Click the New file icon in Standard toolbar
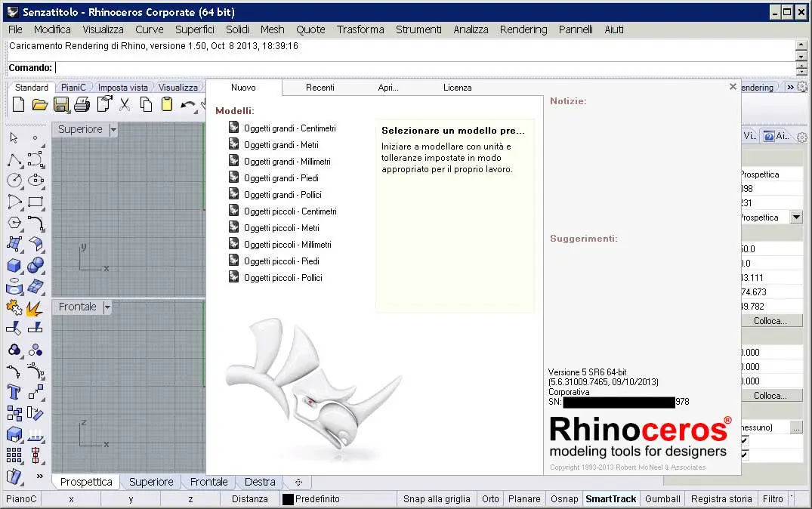This screenshot has width=812, height=509. [x=18, y=105]
